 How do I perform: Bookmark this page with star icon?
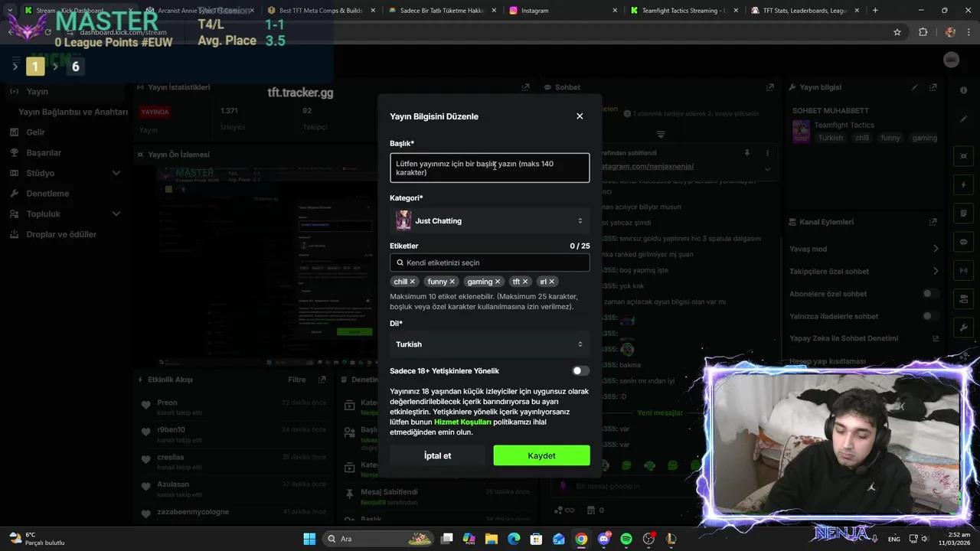pos(897,32)
